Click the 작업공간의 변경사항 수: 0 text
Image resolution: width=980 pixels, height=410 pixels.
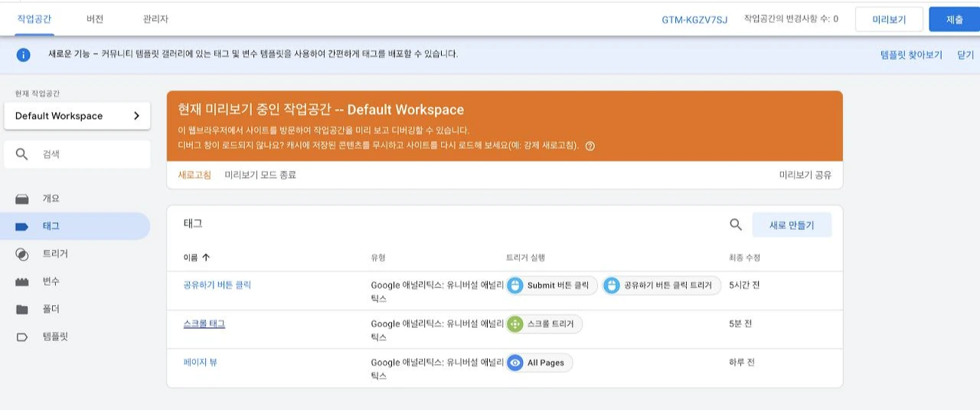791,18
